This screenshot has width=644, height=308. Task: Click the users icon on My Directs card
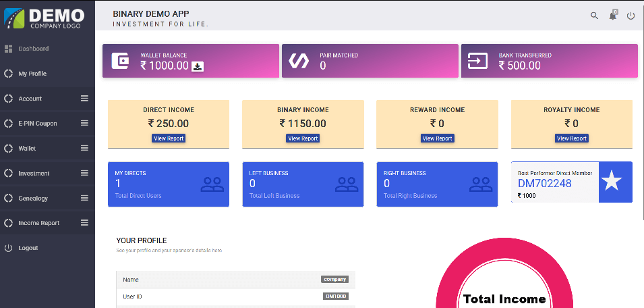212,184
